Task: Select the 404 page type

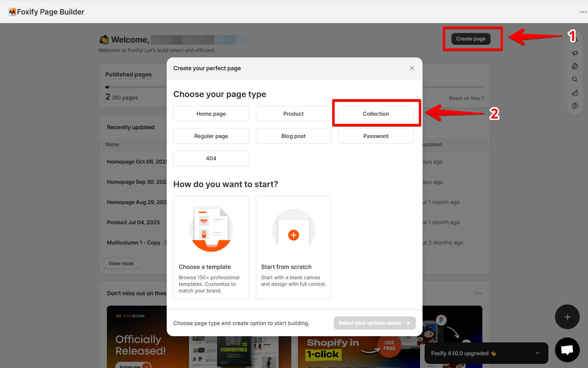Action: [x=211, y=158]
